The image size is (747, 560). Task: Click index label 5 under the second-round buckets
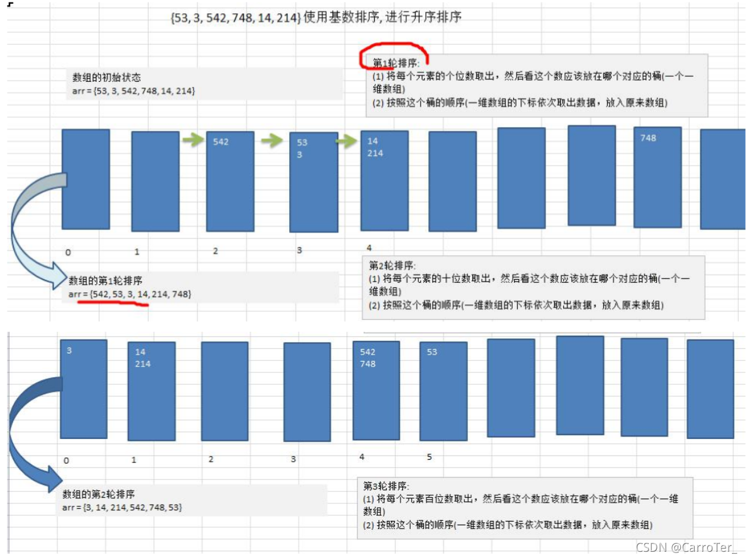pos(429,457)
